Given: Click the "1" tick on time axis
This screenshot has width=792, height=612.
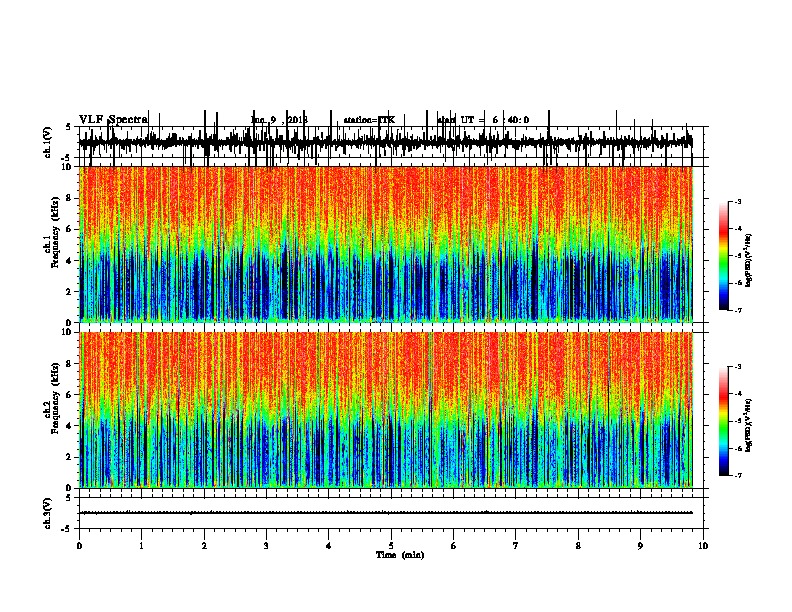Looking at the screenshot, I should tap(141, 546).
